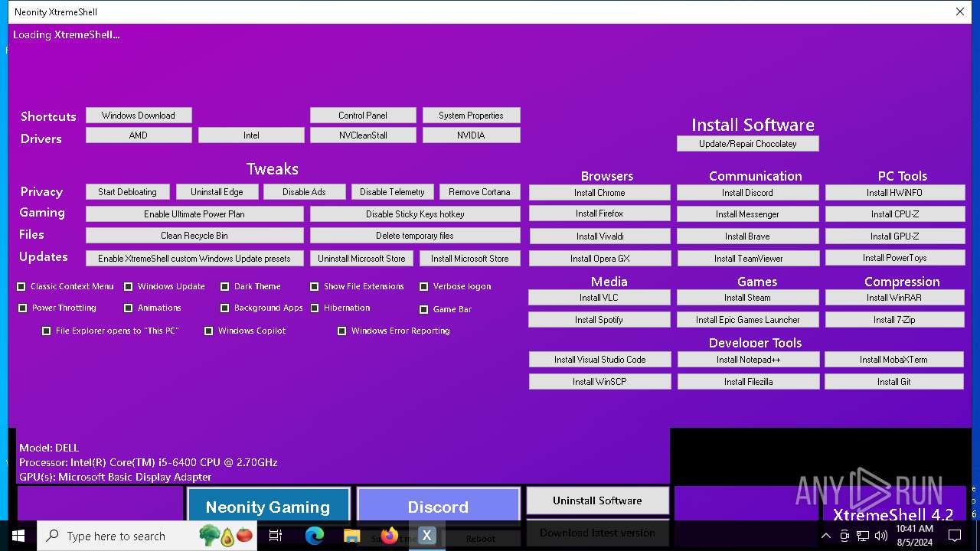This screenshot has width=980, height=551.
Task: Click Install VLC button
Action: click(599, 298)
